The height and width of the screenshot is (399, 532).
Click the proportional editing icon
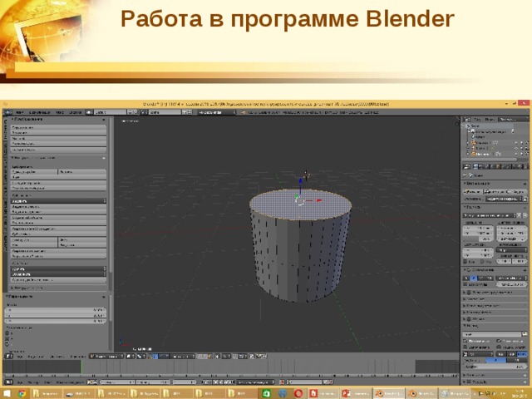point(225,357)
